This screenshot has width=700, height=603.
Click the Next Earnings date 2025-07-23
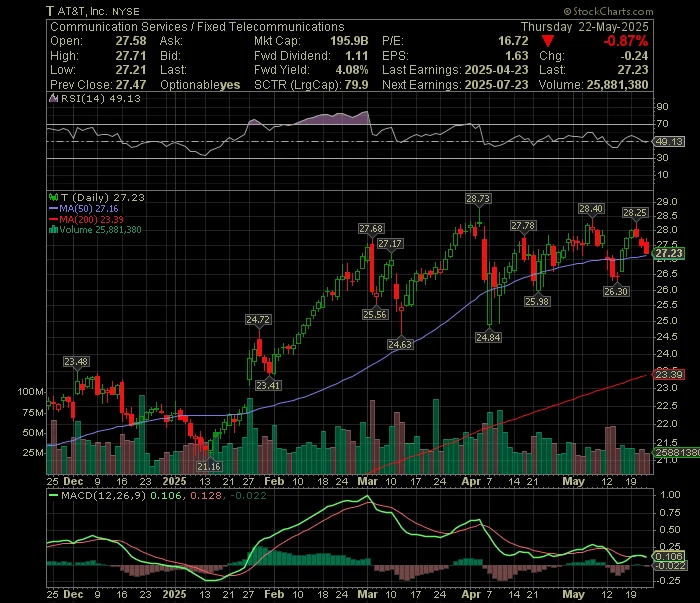(496, 85)
